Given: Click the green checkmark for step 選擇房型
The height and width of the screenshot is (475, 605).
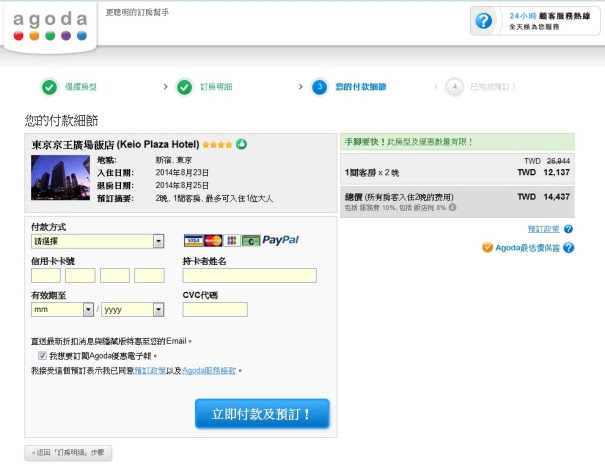Looking at the screenshot, I should click(x=49, y=87).
